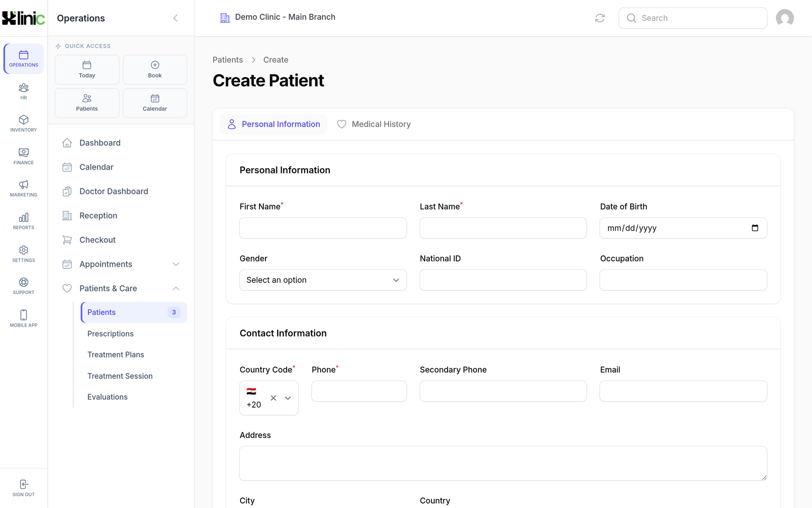Open the Finance module icon

[23, 156]
